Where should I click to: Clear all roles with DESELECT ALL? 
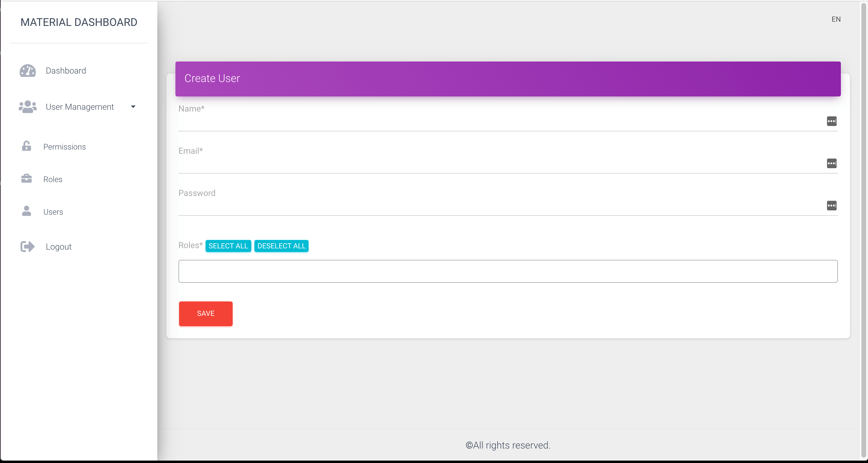[282, 246]
